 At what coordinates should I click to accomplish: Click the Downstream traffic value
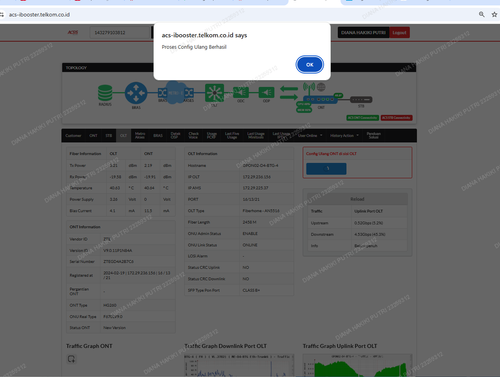click(370, 234)
